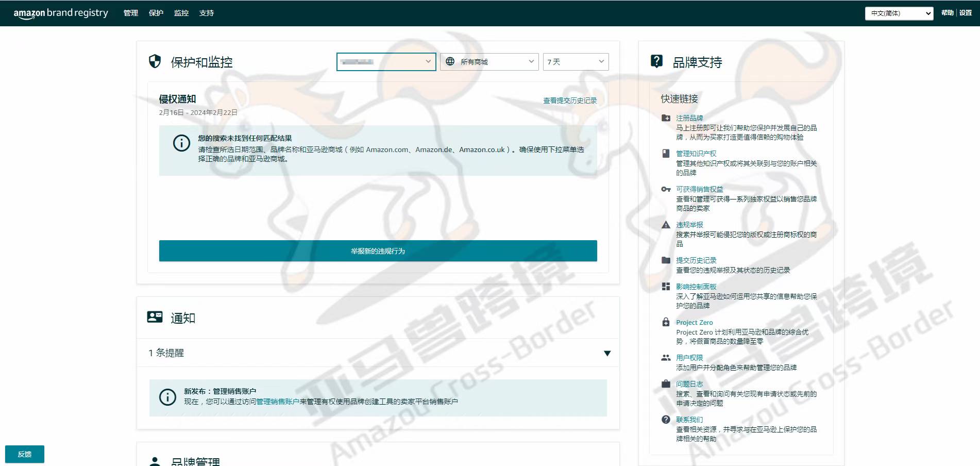Click the 反馈 feedback button
The width and height of the screenshot is (980, 466).
[x=25, y=454]
